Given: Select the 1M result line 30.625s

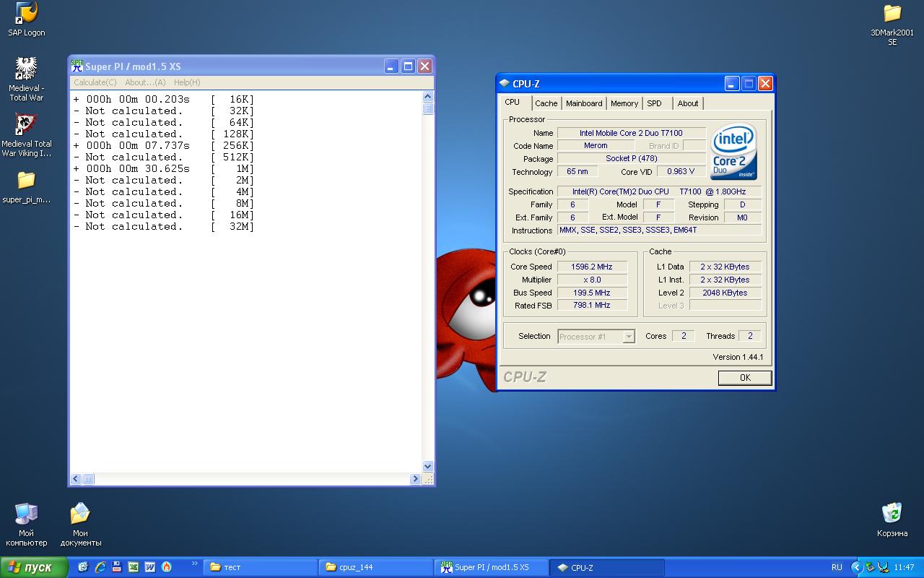Looking at the screenshot, I should (164, 168).
